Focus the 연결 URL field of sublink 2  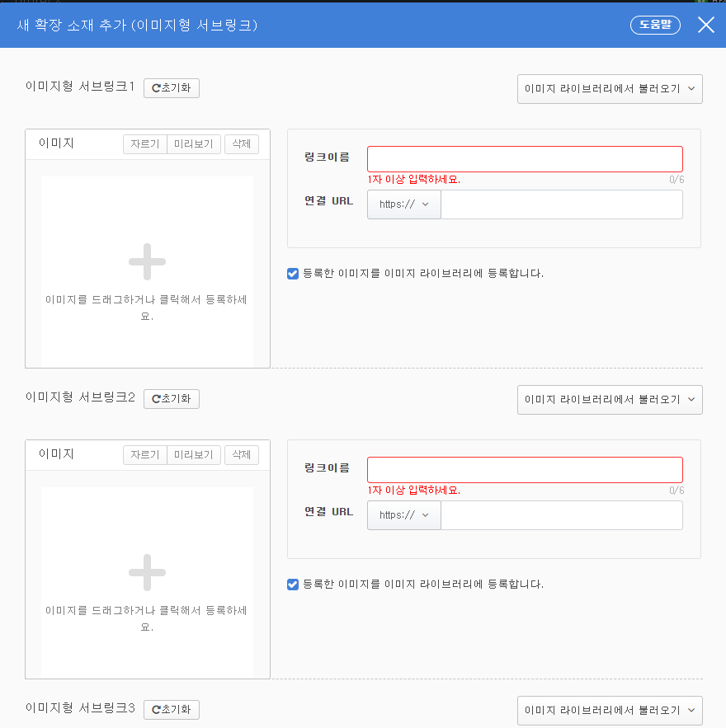562,515
